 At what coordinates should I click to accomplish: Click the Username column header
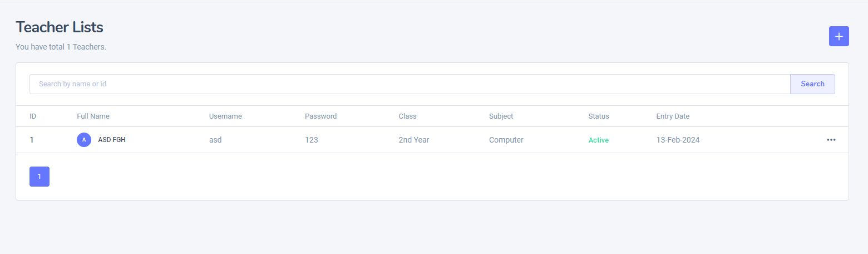pyautogui.click(x=225, y=116)
